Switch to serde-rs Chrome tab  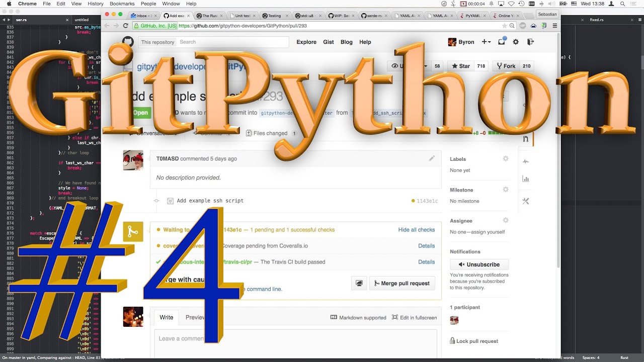374,16
